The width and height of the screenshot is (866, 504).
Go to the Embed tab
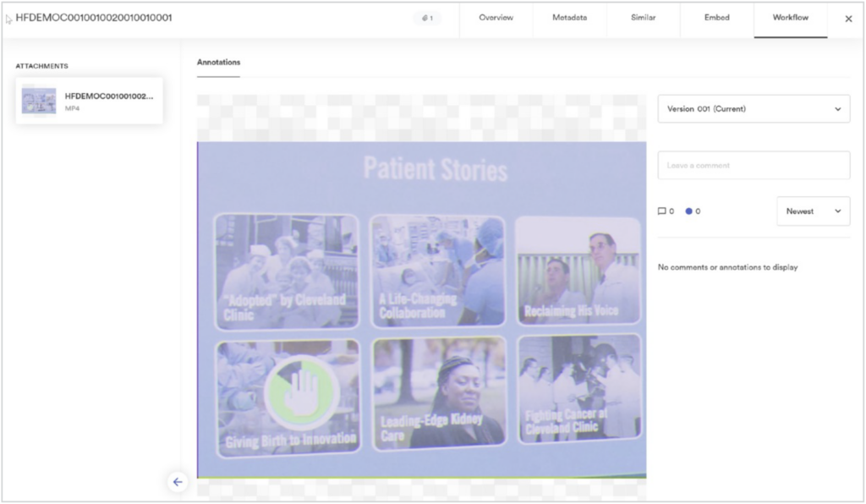716,19
